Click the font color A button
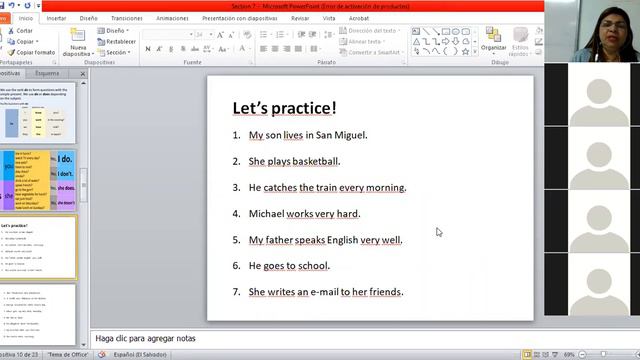The height and width of the screenshot is (360, 640). [x=242, y=49]
